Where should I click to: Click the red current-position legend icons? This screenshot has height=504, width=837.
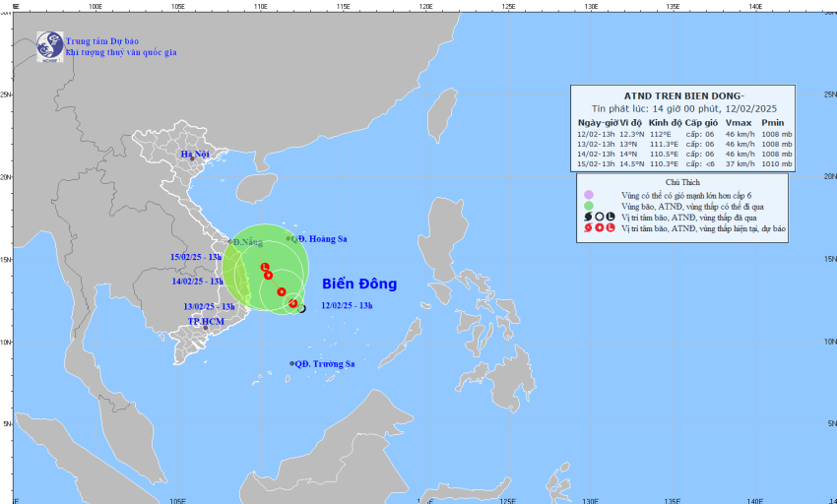point(599,228)
